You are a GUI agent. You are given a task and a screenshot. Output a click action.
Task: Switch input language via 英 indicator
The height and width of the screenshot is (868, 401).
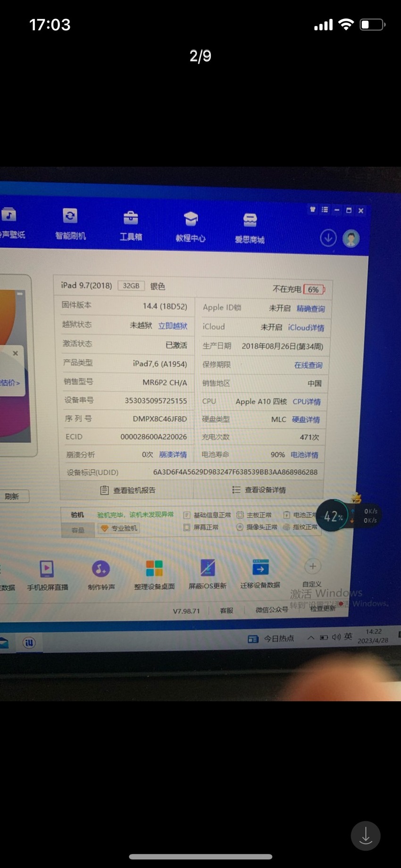tap(348, 637)
